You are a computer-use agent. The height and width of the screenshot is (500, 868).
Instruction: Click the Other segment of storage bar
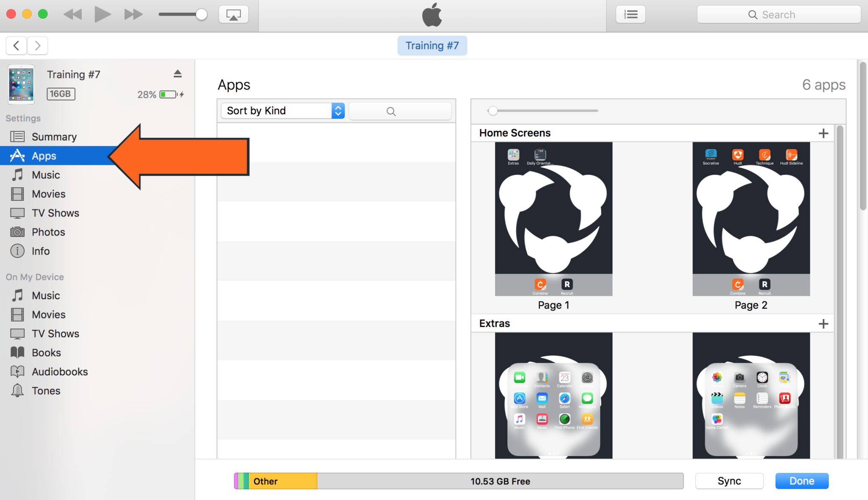pyautogui.click(x=283, y=481)
